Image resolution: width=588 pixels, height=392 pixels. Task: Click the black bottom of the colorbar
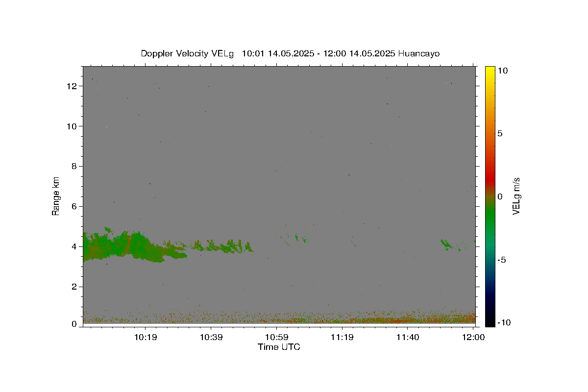(490, 321)
